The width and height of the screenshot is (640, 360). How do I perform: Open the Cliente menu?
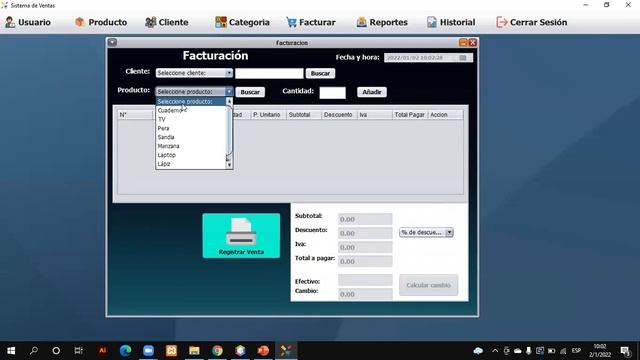pyautogui.click(x=167, y=22)
